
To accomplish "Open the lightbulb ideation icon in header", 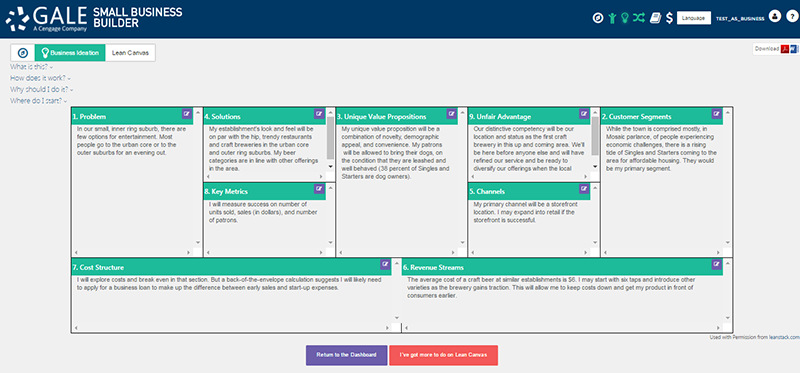I will pos(624,18).
